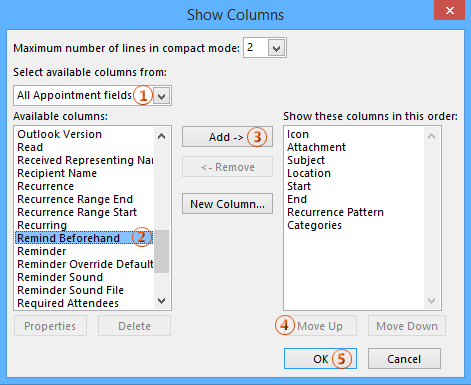Select Required Attendees in available columns
471x385 pixels.
68,303
